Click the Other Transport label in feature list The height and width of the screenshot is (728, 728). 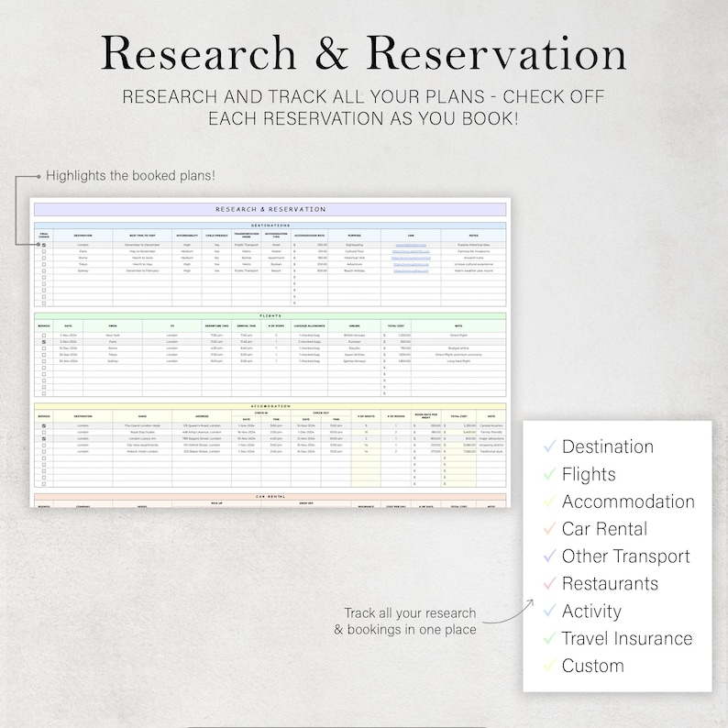click(x=626, y=557)
